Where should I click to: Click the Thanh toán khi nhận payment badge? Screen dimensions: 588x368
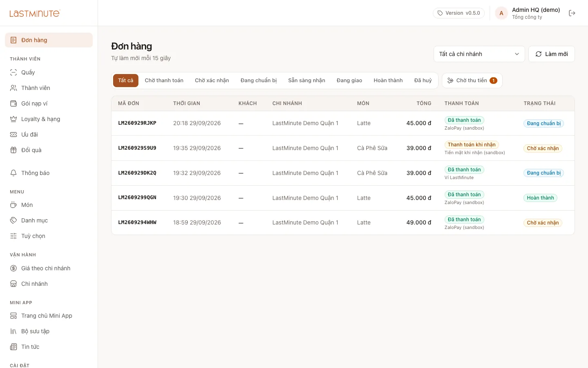pyautogui.click(x=472, y=145)
